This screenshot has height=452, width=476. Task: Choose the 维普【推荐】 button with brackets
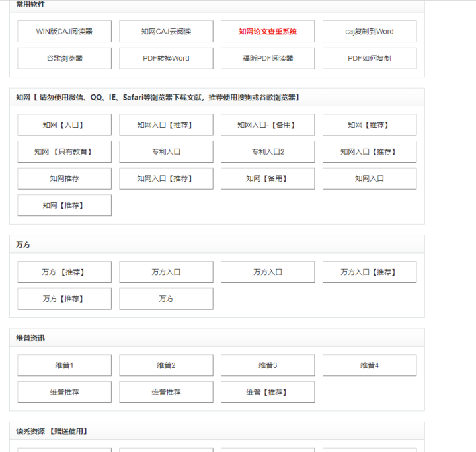pos(268,393)
